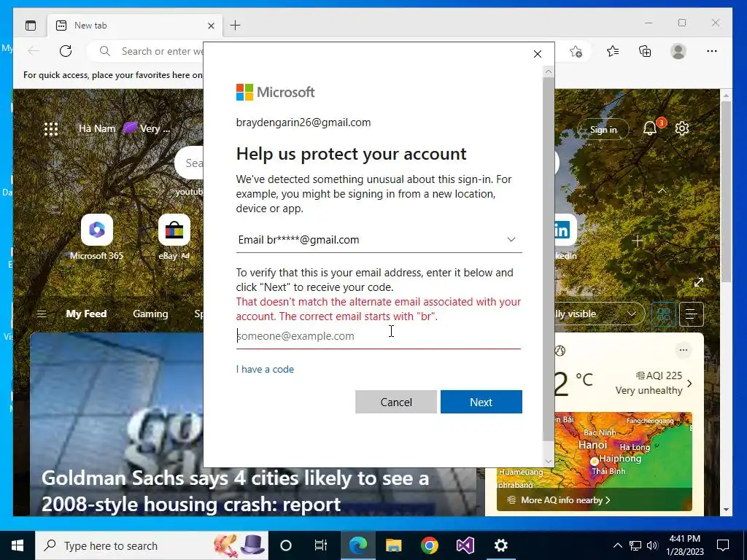Select the New tab browser tab

(x=134, y=26)
